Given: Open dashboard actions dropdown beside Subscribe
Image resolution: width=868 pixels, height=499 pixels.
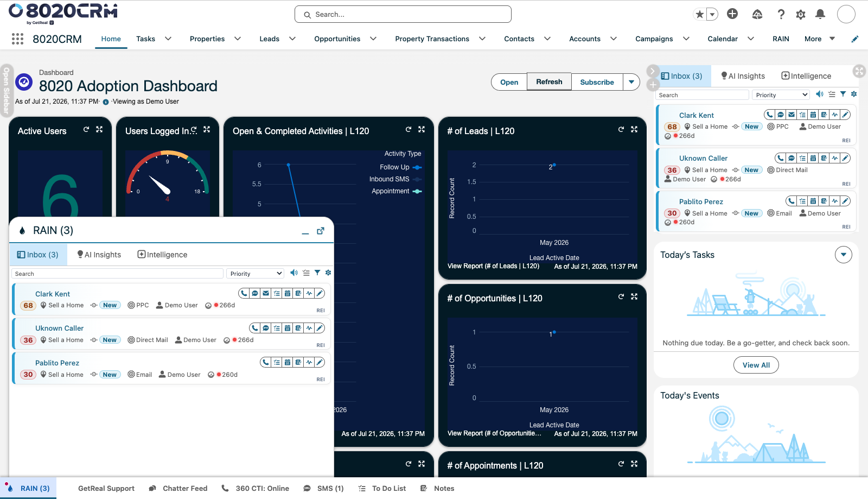Looking at the screenshot, I should point(631,82).
